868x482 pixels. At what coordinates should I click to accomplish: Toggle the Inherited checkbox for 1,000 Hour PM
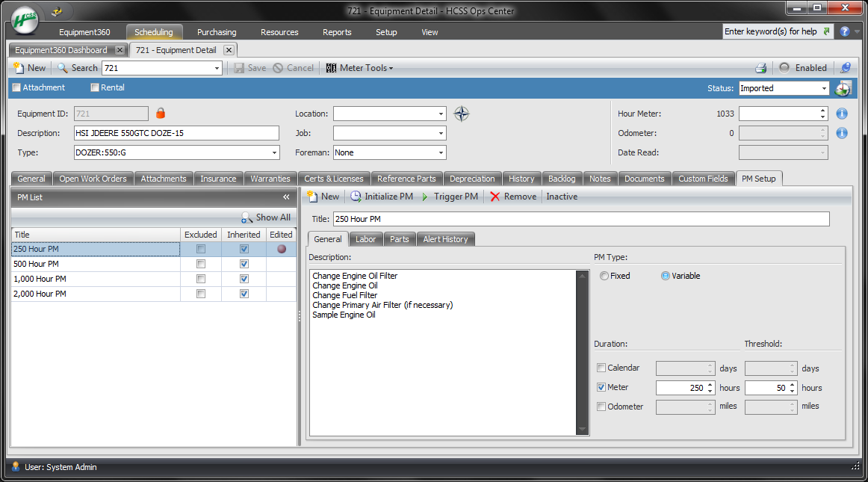point(244,279)
